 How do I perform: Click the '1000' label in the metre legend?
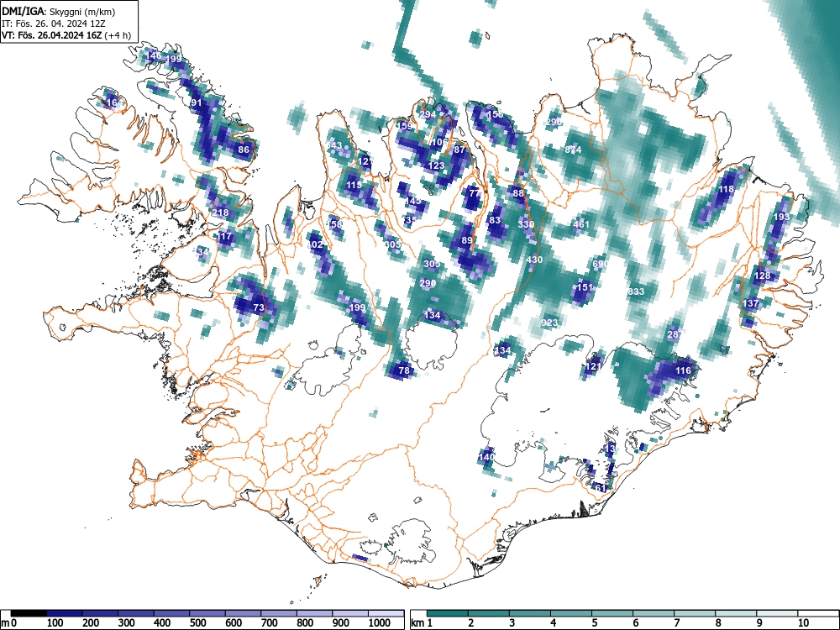click(x=380, y=623)
